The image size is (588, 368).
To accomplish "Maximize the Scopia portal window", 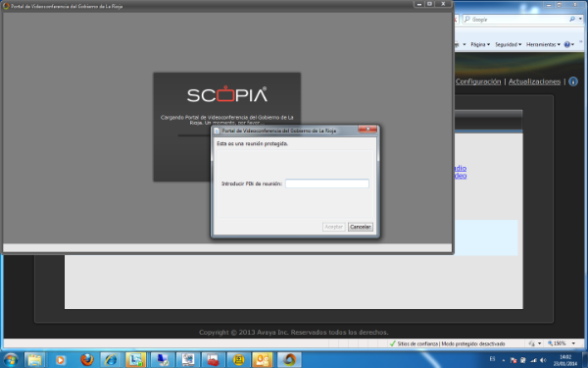I will point(429,4).
